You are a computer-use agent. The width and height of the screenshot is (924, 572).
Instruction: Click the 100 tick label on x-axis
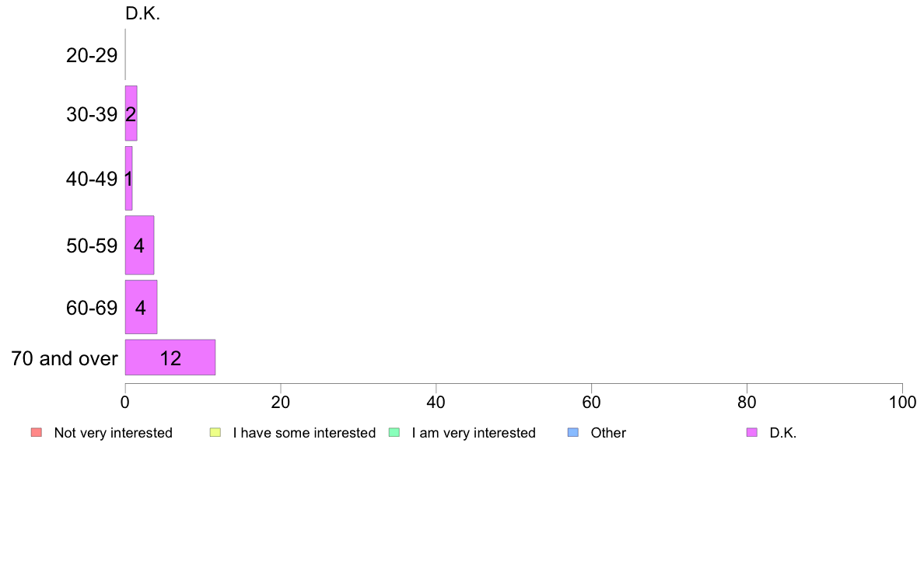tap(902, 403)
